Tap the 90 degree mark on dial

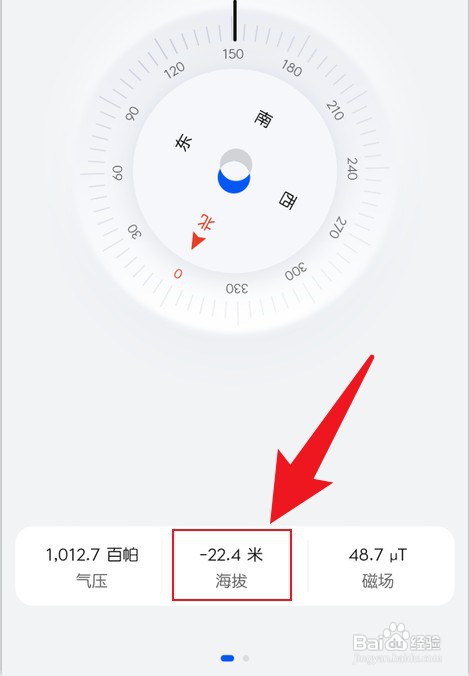coord(132,113)
